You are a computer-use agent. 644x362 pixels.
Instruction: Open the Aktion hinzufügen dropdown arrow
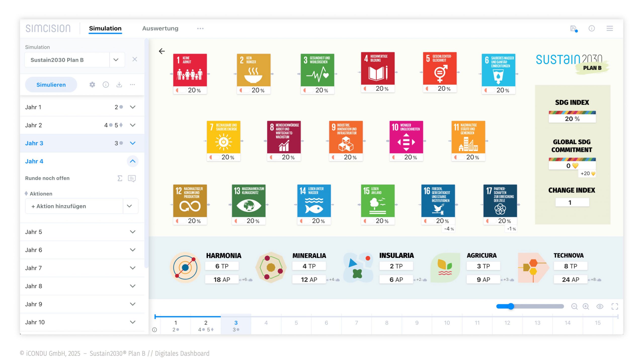(130, 206)
